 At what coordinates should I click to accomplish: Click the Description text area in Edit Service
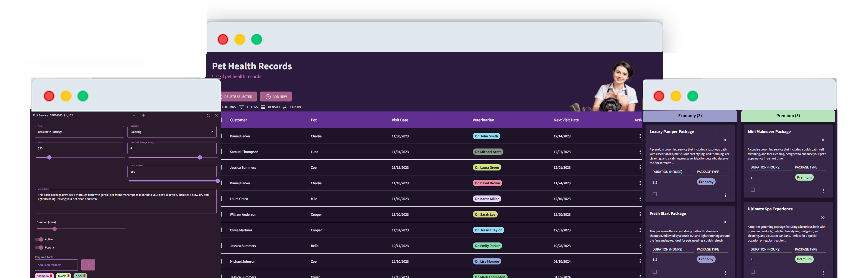click(126, 201)
